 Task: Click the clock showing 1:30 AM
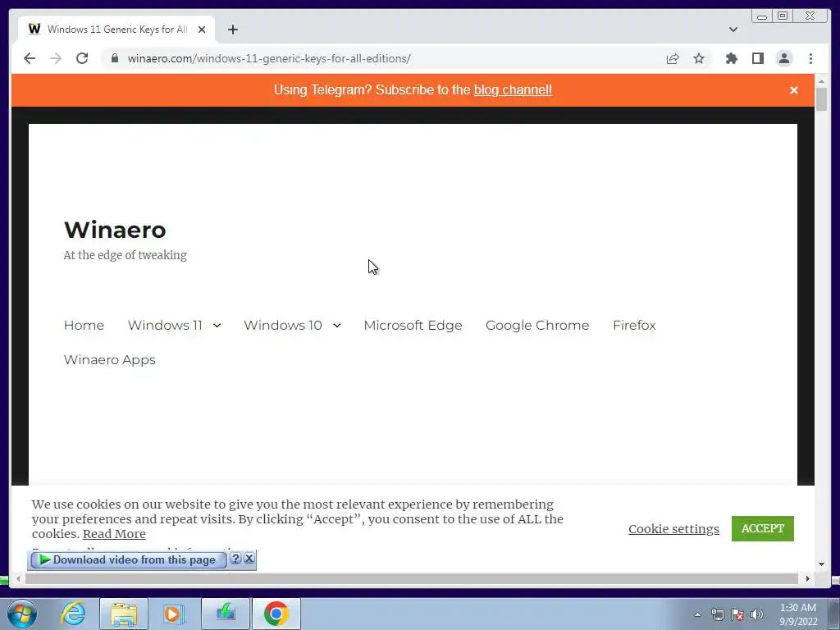coord(797,614)
